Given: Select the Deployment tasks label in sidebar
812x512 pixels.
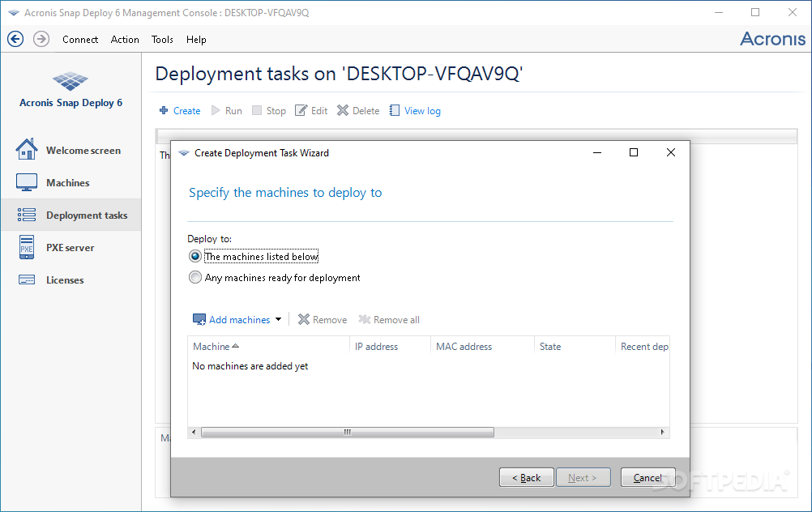Looking at the screenshot, I should [x=87, y=215].
